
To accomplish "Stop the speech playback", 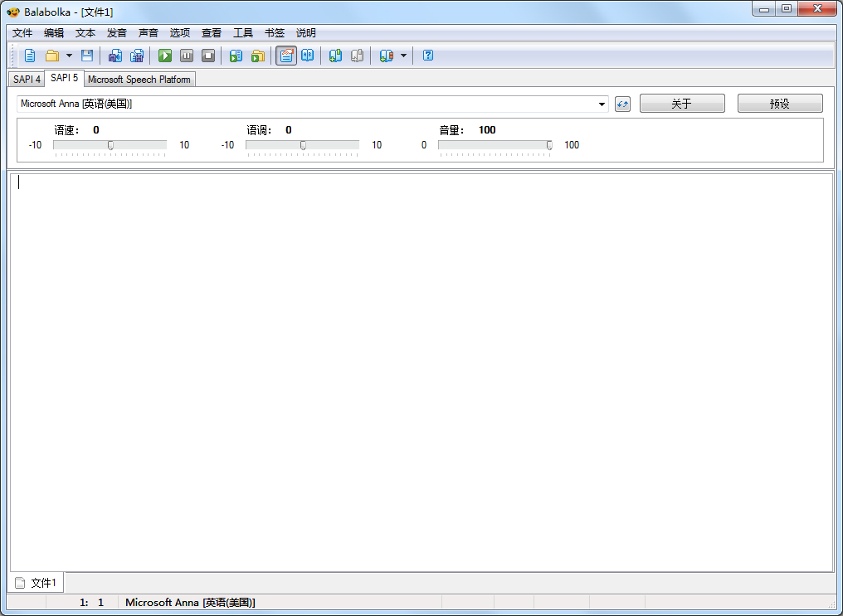I will point(208,56).
